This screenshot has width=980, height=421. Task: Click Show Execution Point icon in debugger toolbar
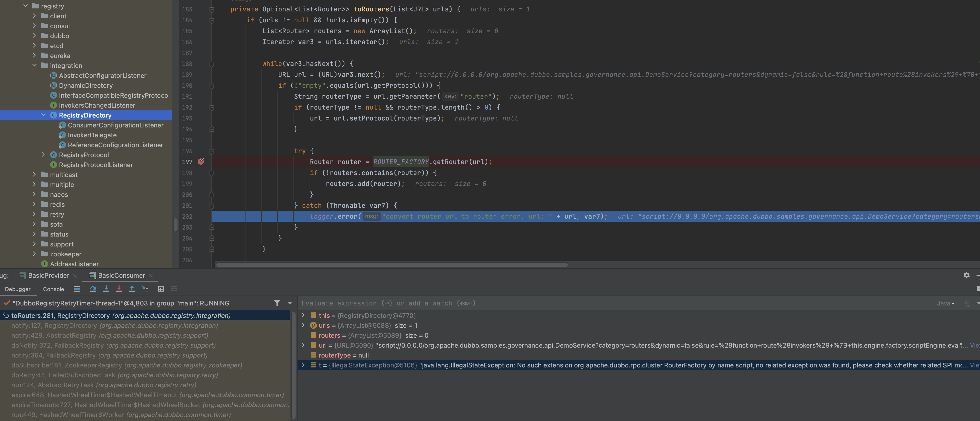[76, 289]
